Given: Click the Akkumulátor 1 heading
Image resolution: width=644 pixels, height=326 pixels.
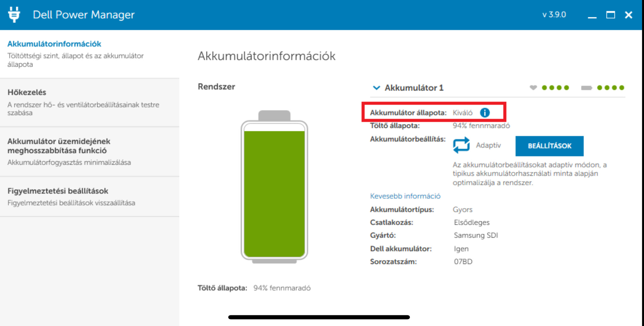Looking at the screenshot, I should [414, 88].
